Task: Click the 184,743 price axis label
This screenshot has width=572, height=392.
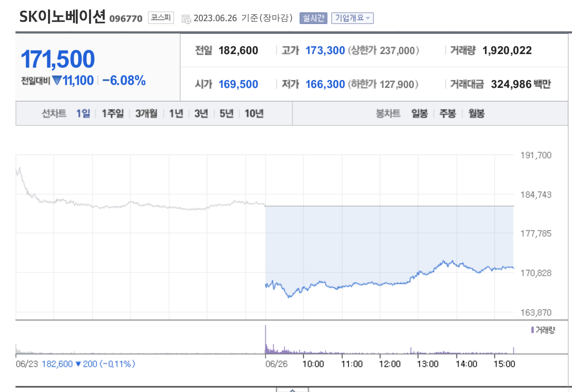Action: click(x=536, y=195)
